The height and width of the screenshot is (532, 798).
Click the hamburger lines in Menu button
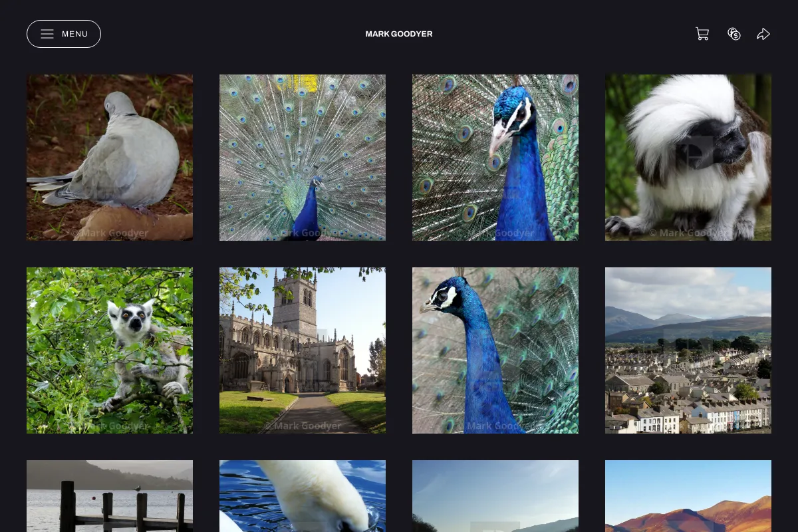point(47,34)
